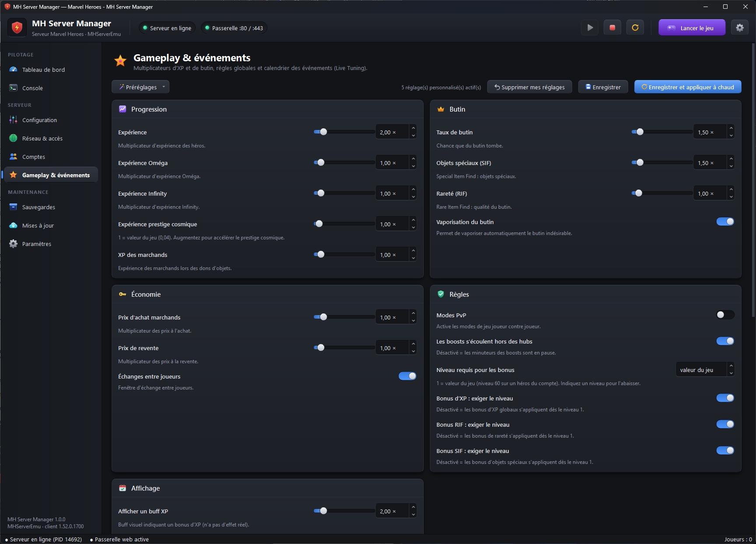Click the Expérience Oméga slider handle
This screenshot has height=544, width=756.
[320, 162]
